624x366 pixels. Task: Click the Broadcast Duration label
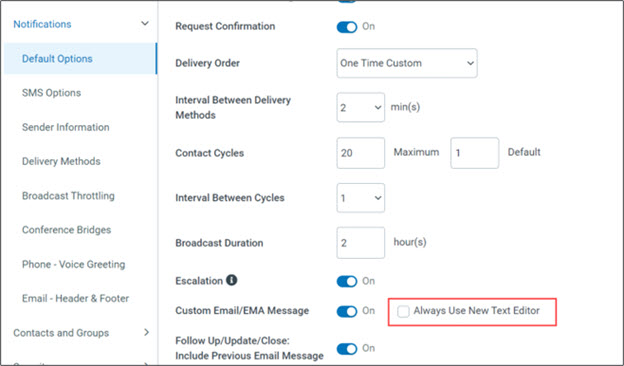tap(219, 243)
